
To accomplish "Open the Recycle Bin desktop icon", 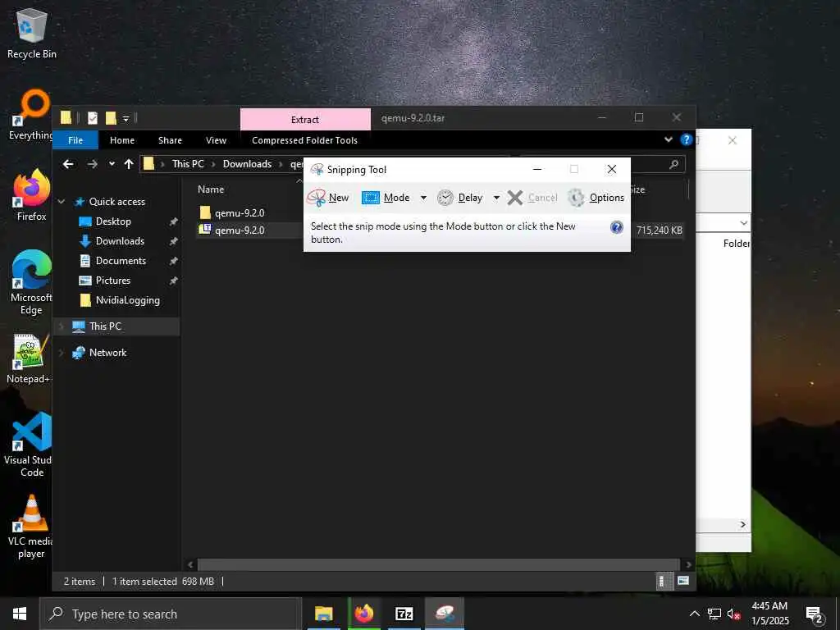I will 32,34.
